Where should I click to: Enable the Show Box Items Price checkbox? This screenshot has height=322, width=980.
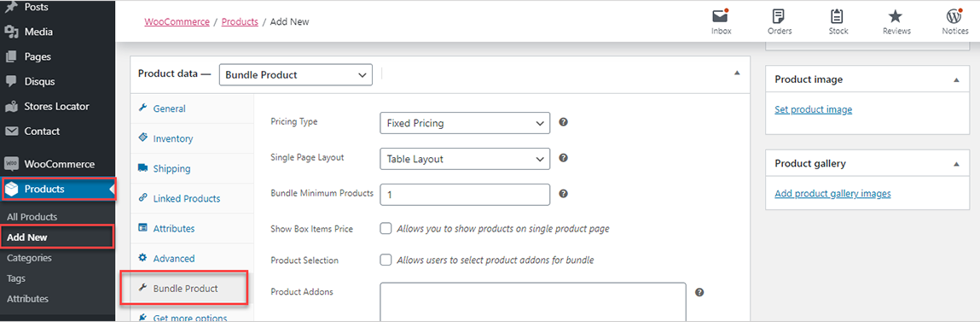pos(386,229)
